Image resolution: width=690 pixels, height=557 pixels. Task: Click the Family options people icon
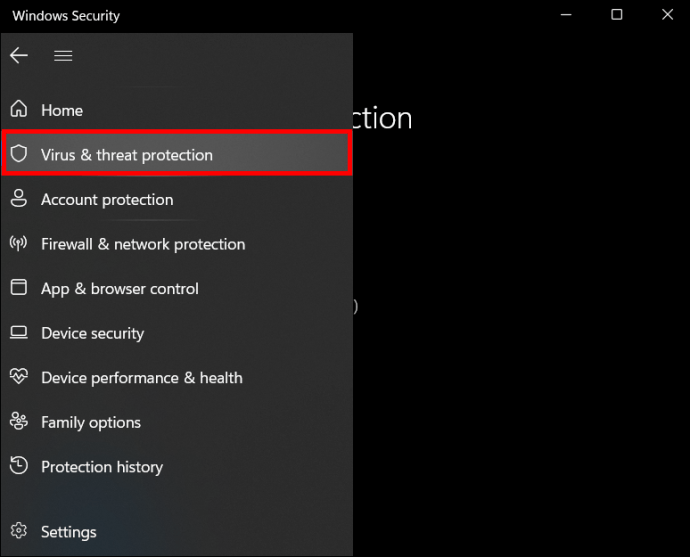[x=18, y=422]
